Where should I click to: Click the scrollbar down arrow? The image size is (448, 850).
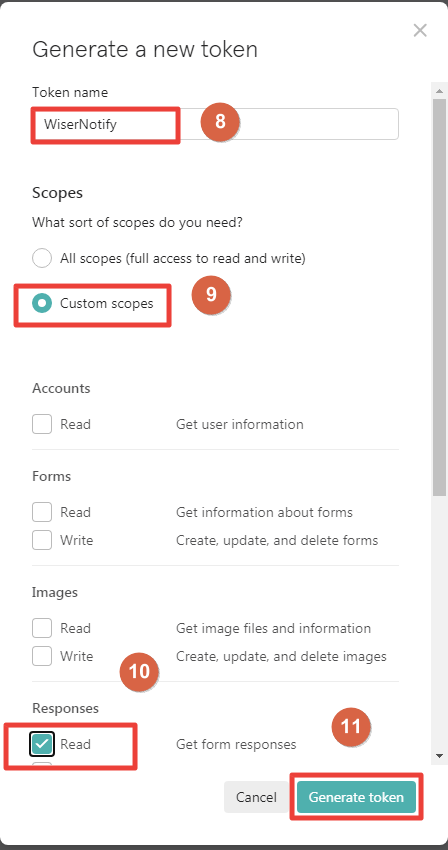click(439, 756)
